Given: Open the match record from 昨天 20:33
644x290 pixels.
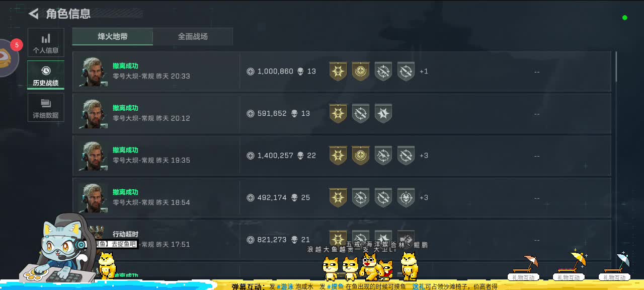Looking at the screenshot, I should [x=342, y=71].
